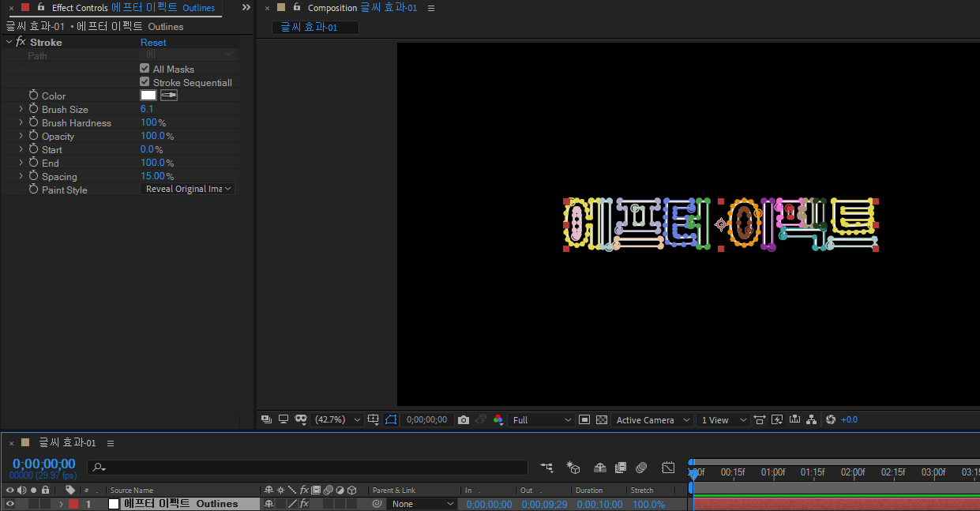980x511 pixels.
Task: Click the +0.0 exposure value
Action: (x=850, y=419)
